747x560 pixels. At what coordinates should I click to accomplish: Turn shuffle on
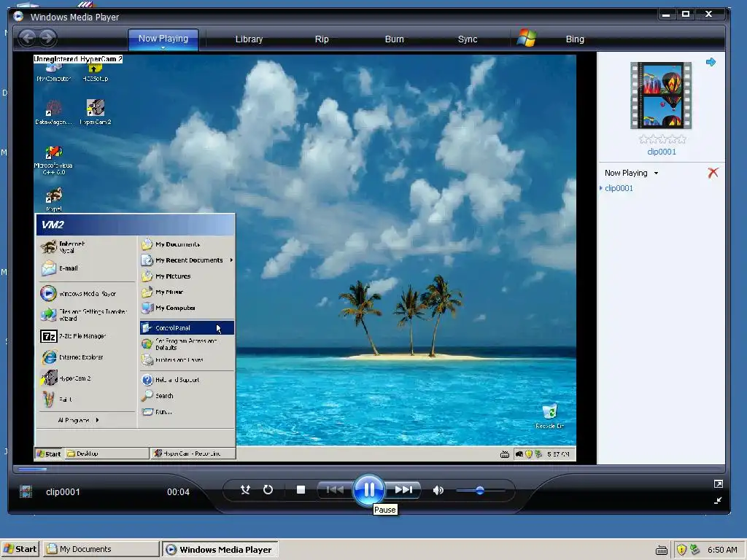pyautogui.click(x=245, y=489)
